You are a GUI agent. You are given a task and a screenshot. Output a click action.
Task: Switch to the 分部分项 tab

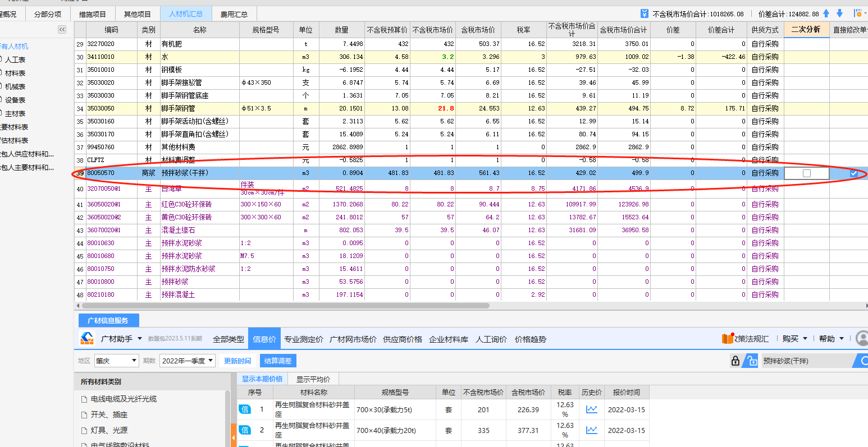tap(48, 14)
